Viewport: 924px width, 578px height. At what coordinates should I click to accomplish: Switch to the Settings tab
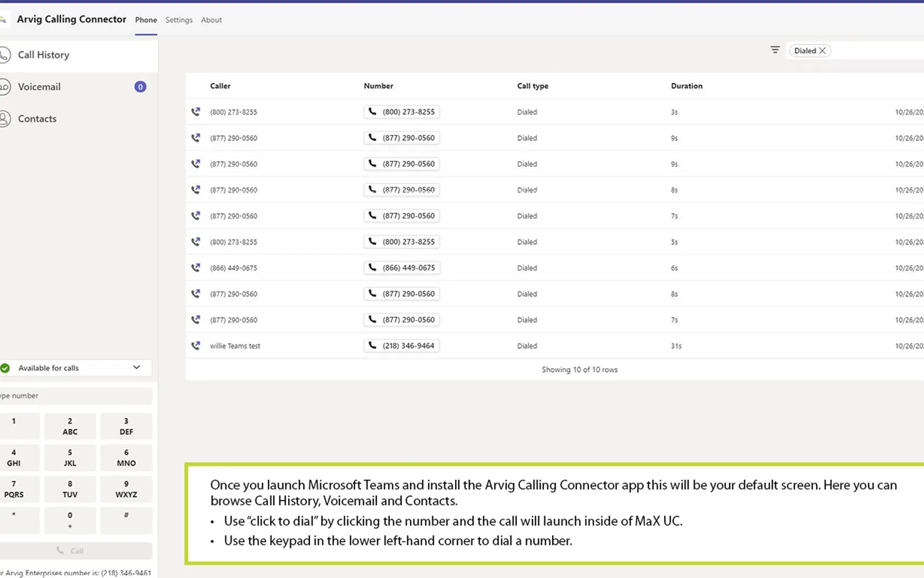tap(179, 20)
